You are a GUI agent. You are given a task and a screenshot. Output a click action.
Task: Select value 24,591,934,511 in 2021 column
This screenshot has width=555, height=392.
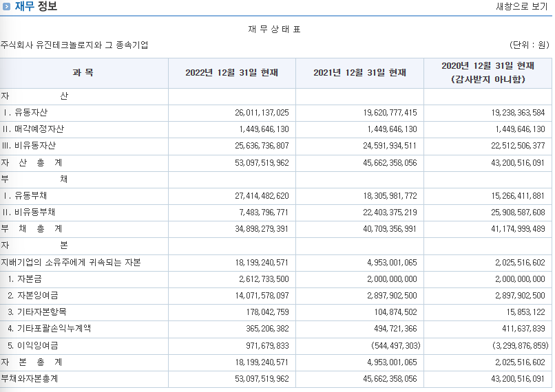click(390, 146)
